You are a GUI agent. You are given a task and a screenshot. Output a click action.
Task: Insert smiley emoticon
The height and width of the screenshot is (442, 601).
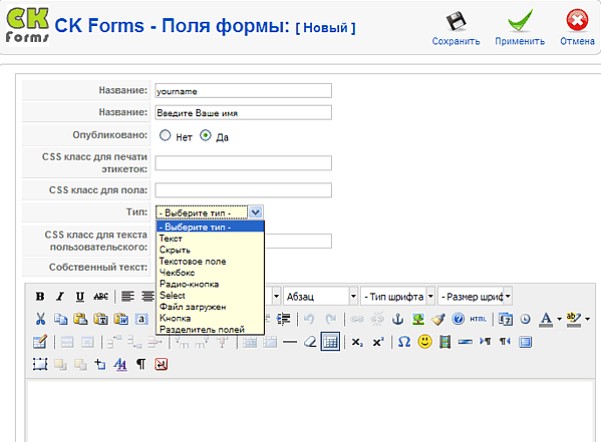point(425,341)
